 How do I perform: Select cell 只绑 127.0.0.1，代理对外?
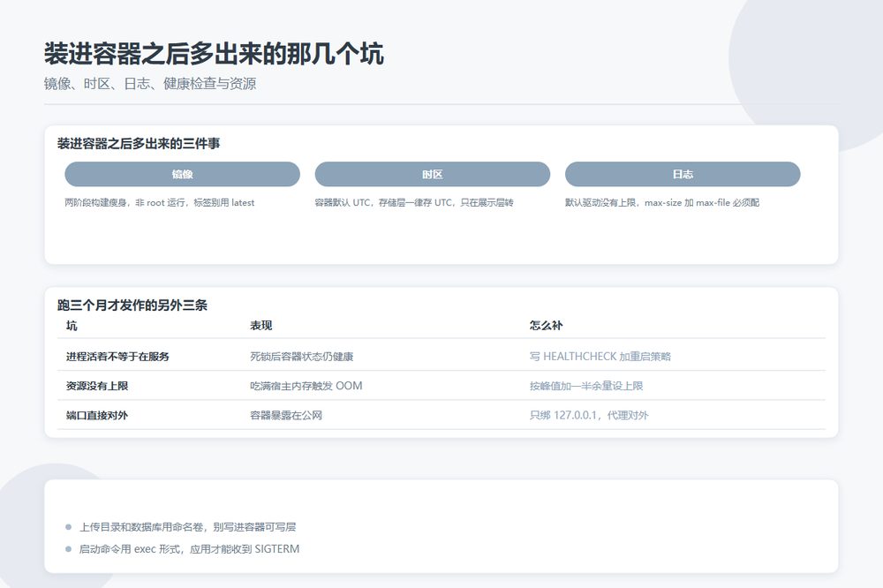point(589,415)
